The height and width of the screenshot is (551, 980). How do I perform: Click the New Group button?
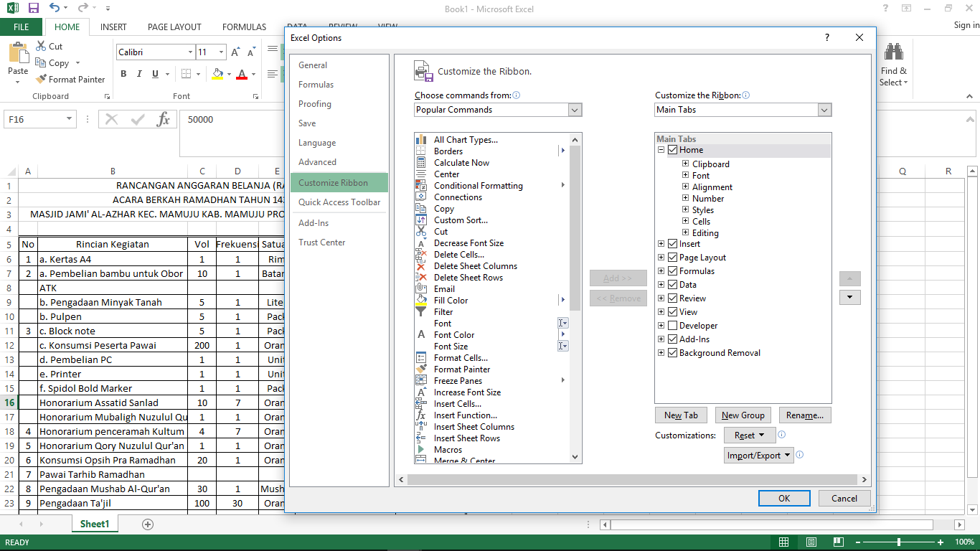coord(743,415)
